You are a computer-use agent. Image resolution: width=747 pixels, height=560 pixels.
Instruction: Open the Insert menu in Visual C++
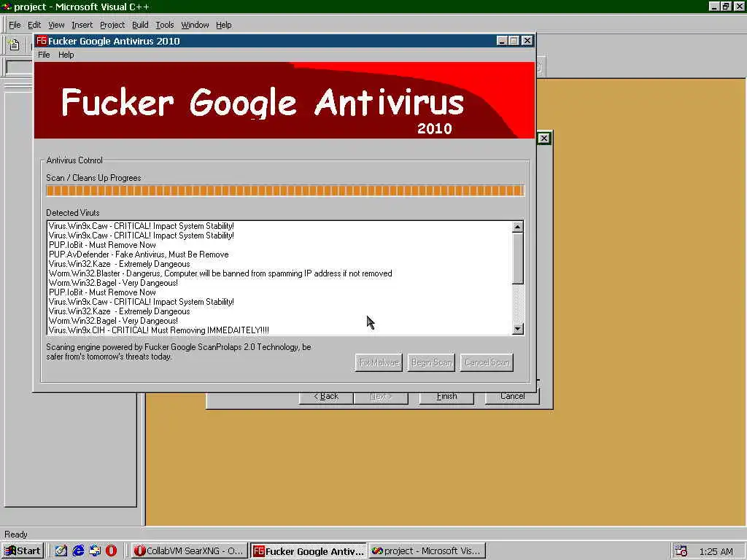tap(82, 25)
